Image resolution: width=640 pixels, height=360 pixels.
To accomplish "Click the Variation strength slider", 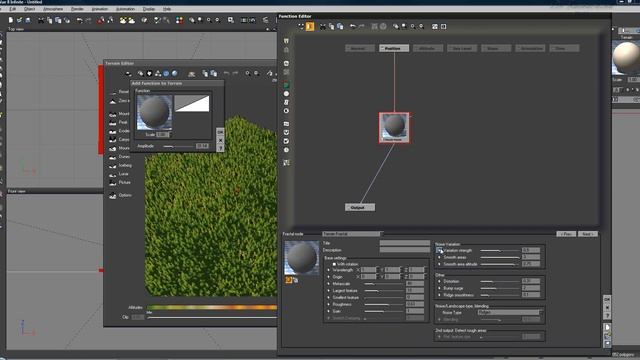I will point(500,251).
